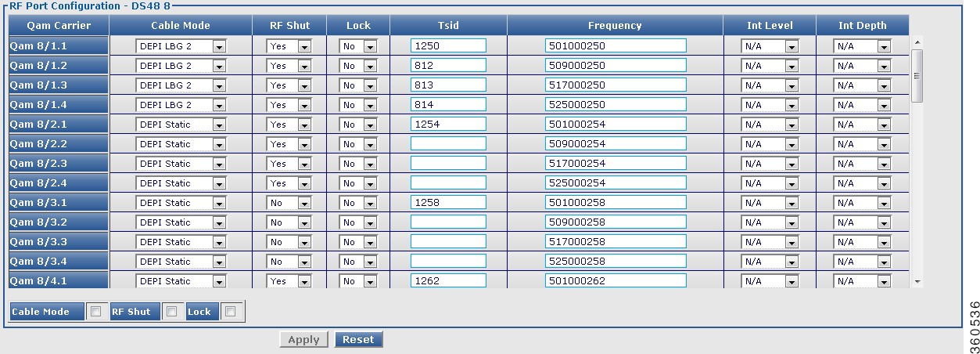Viewport: 980px width, 354px height.
Task: Click the Apply button
Action: point(303,340)
